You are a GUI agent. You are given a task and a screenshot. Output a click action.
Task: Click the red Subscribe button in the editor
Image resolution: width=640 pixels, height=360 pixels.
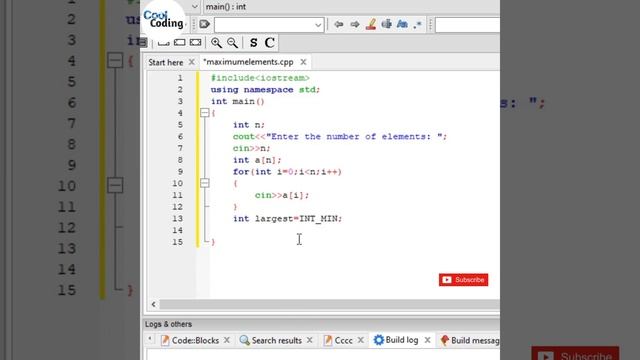(x=463, y=280)
